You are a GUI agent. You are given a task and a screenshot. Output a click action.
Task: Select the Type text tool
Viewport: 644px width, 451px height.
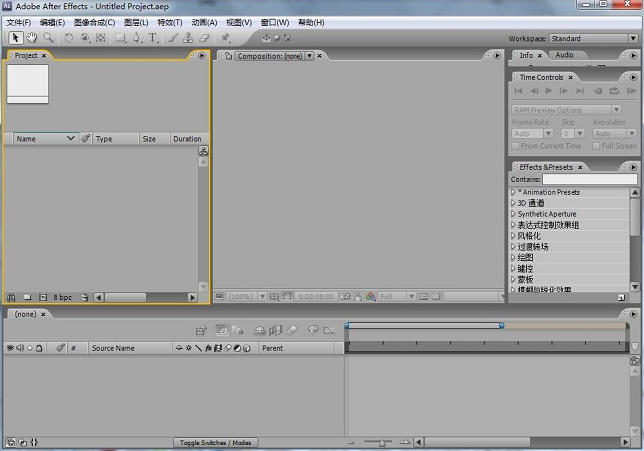[153, 38]
